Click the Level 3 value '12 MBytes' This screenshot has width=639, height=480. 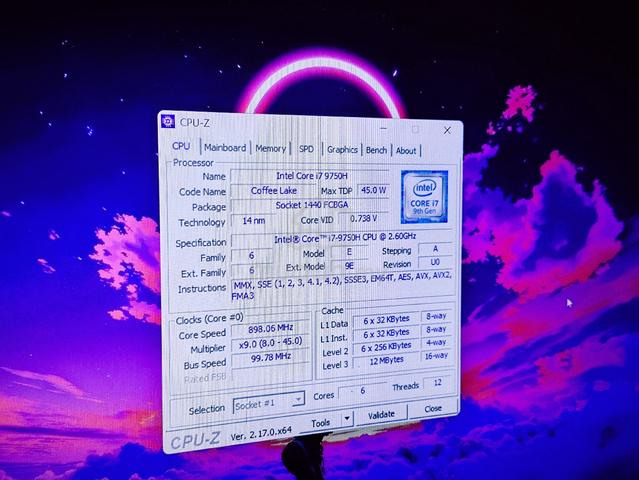click(x=386, y=361)
